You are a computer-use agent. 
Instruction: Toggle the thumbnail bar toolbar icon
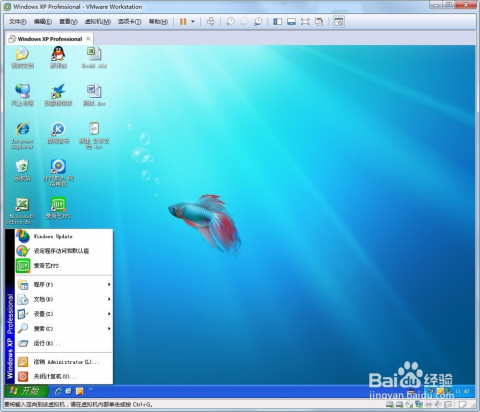click(x=291, y=22)
